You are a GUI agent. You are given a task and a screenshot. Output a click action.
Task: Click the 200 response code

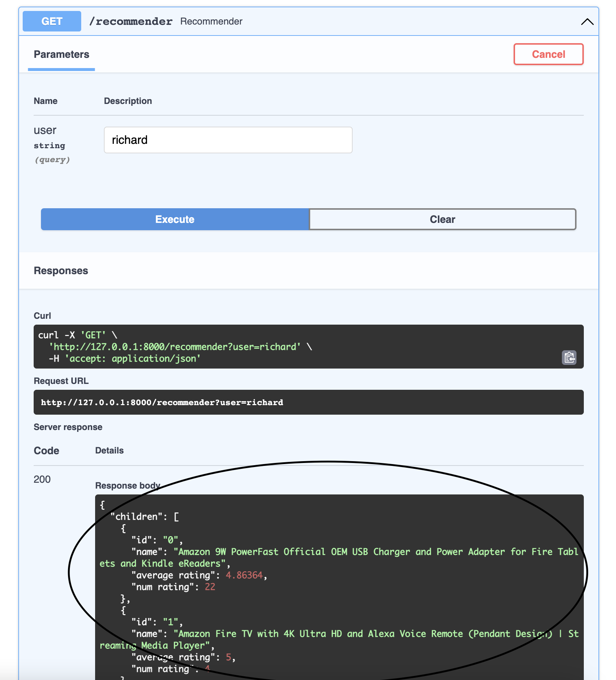click(42, 479)
